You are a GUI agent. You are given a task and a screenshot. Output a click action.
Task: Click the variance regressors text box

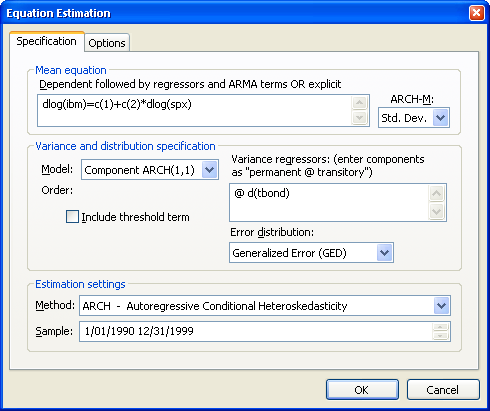[329, 202]
